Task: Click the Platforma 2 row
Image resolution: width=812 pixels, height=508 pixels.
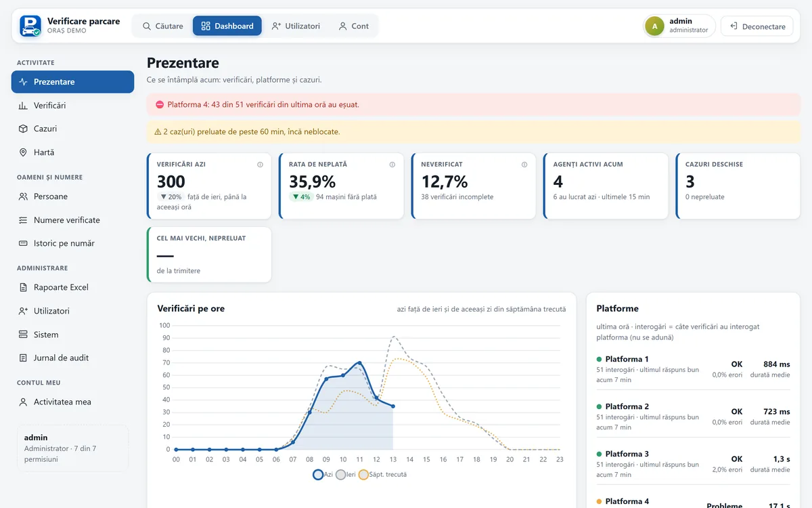Action: 693,417
